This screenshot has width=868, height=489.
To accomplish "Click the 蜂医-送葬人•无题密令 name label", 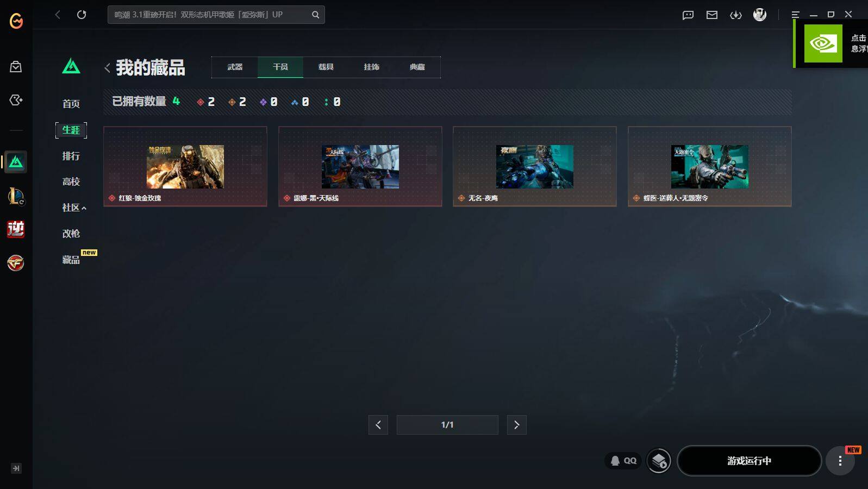I will [676, 198].
